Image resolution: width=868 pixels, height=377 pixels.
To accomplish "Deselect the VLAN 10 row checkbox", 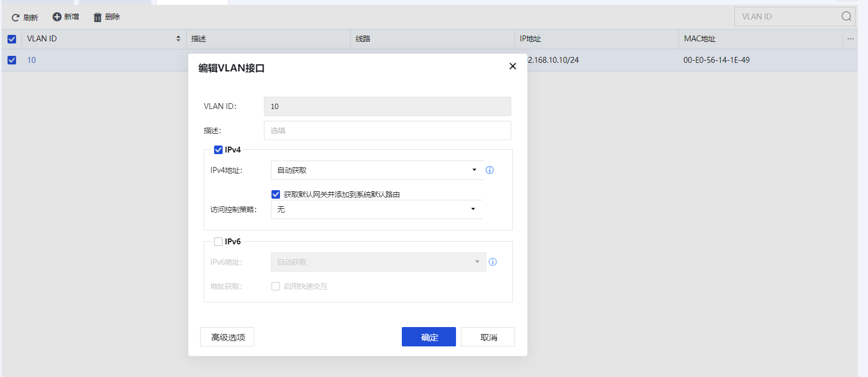I will [12, 60].
